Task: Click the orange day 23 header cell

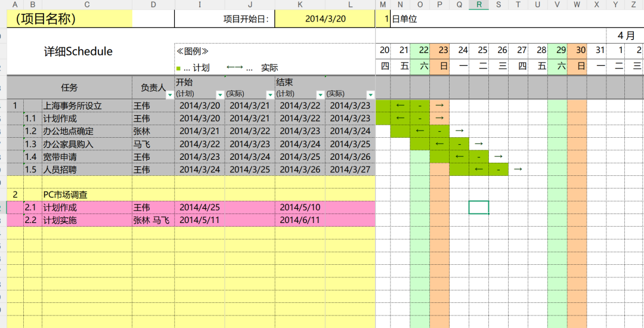Action: tap(439, 50)
